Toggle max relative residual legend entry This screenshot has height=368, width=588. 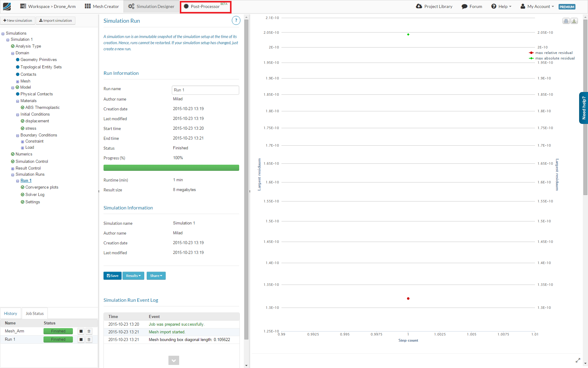pos(554,53)
